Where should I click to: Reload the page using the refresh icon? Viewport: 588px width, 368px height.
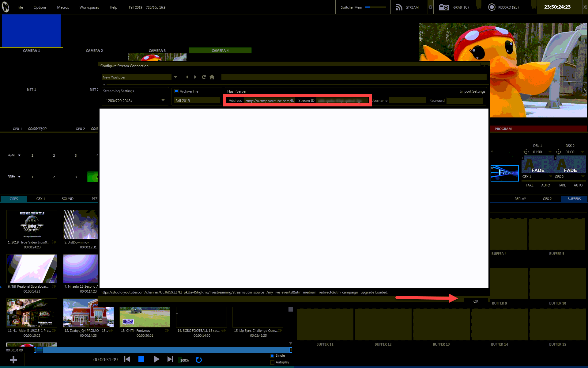coord(204,77)
